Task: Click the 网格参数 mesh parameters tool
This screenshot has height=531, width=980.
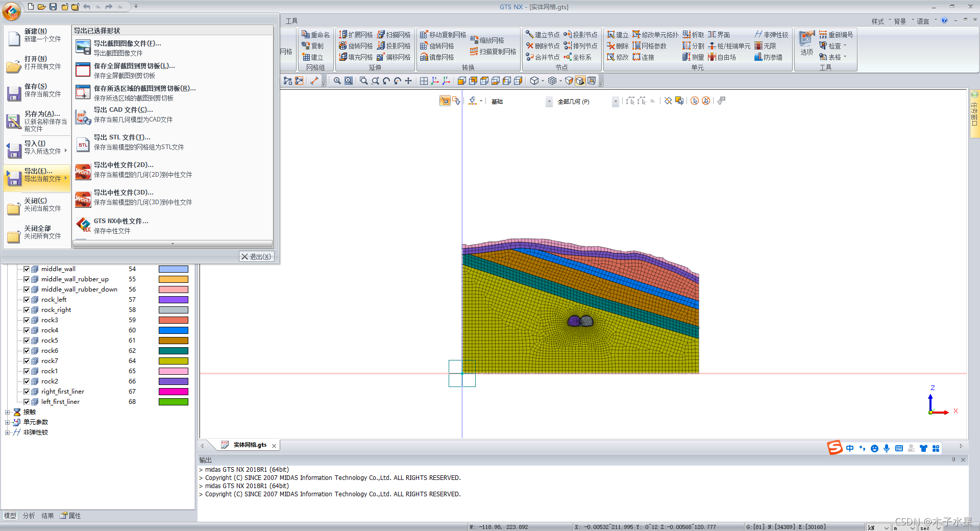Action: [x=649, y=46]
